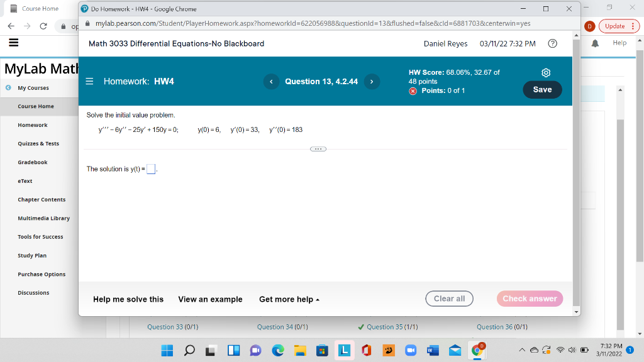Click the Check answer button

click(530, 299)
